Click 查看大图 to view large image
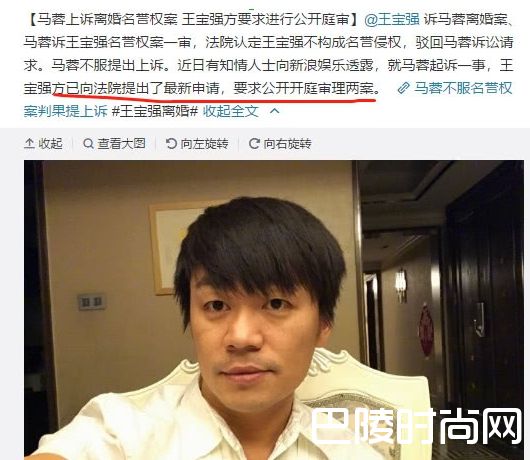 pyautogui.click(x=121, y=144)
